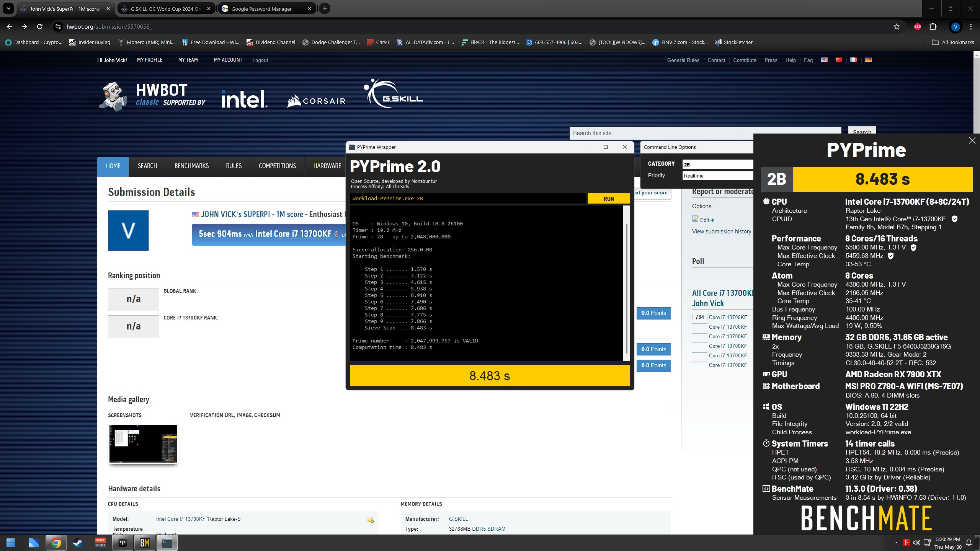Open MY TEAM link

[x=188, y=60]
